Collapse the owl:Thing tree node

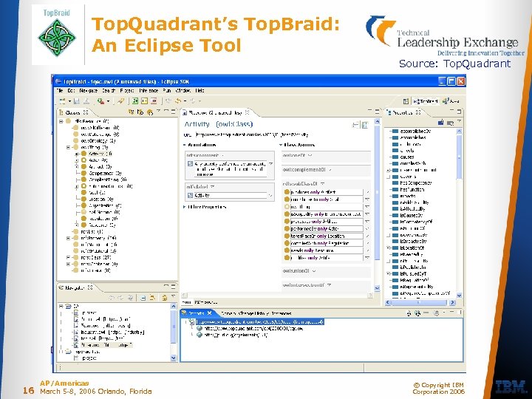click(x=68, y=147)
